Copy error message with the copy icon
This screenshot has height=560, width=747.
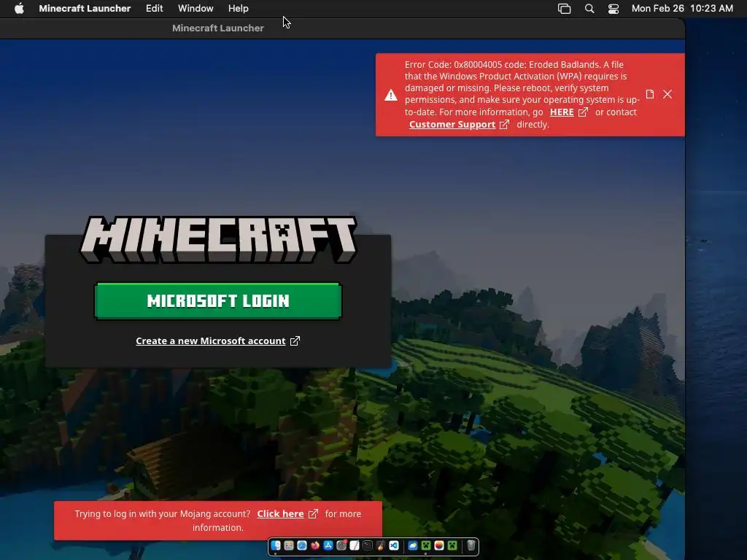(x=650, y=94)
